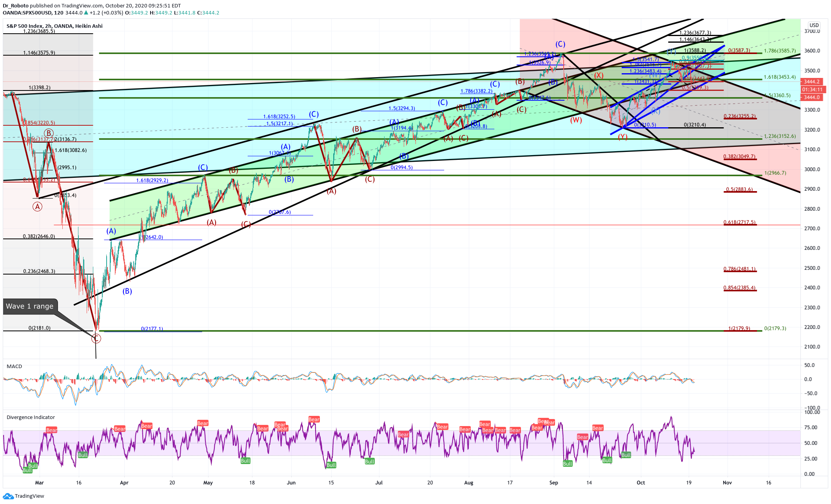Click the red 3444.0 price tag
Image resolution: width=831 pixels, height=504 pixels.
[x=811, y=98]
